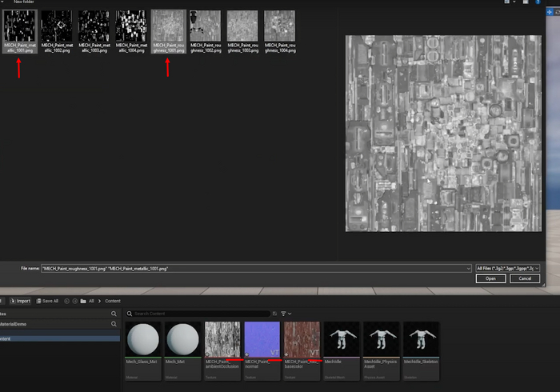Open the content filter options dropdown
Viewport: 560px width, 392px height.
coord(285,314)
